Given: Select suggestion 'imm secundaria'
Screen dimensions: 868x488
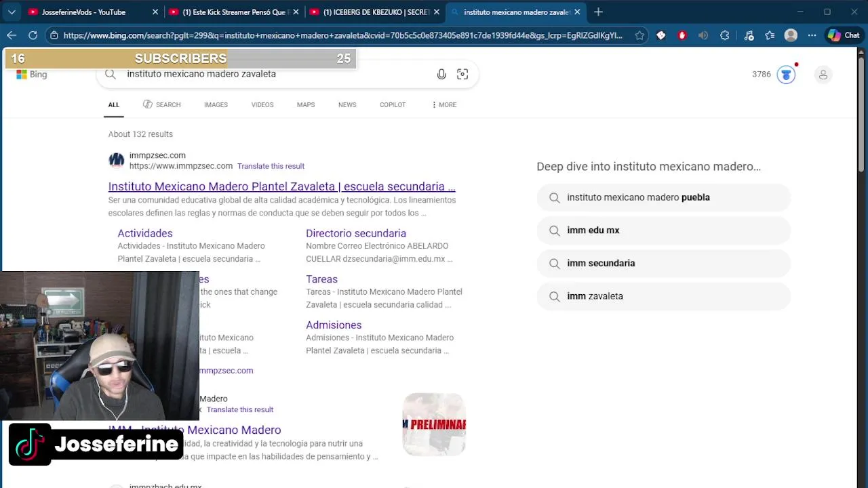Looking at the screenshot, I should click(663, 263).
